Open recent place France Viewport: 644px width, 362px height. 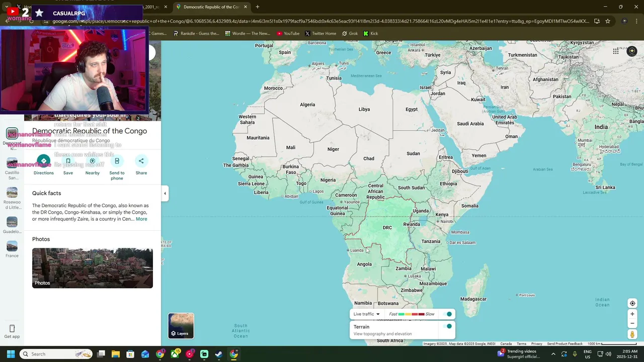12,249
